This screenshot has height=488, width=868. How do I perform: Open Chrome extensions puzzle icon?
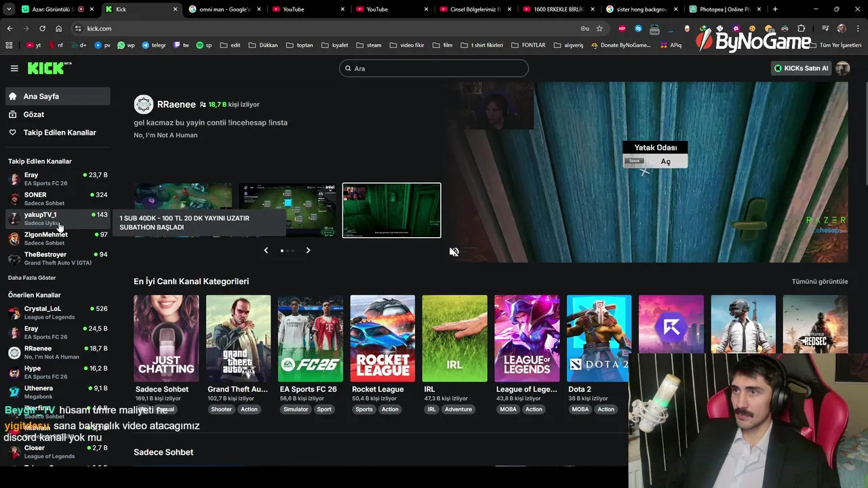(x=801, y=28)
